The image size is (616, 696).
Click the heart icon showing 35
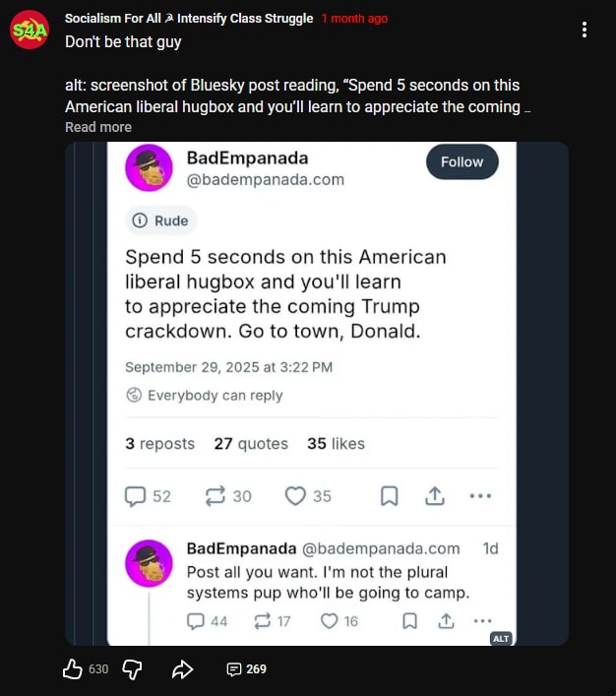296,496
